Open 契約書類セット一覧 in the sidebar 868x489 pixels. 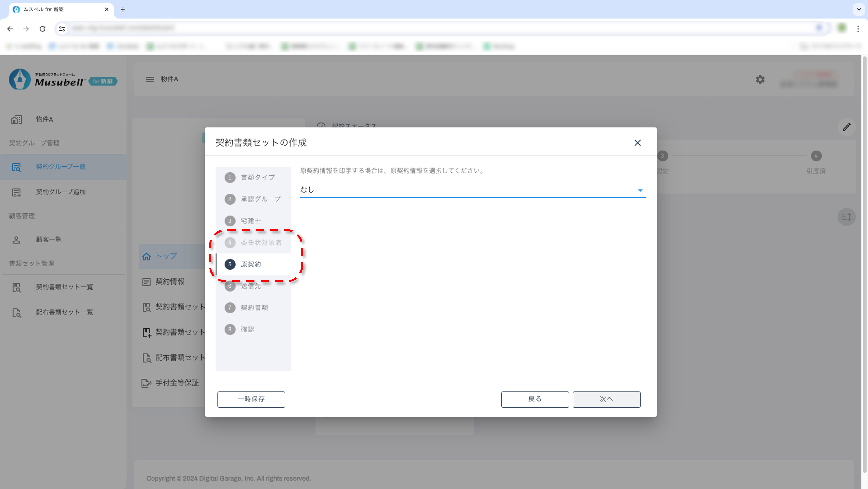click(64, 287)
